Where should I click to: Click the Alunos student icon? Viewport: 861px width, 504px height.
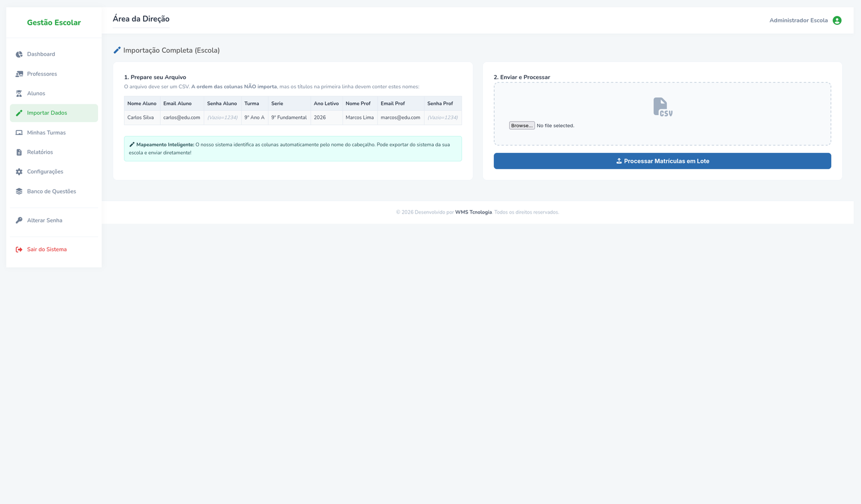(x=19, y=94)
